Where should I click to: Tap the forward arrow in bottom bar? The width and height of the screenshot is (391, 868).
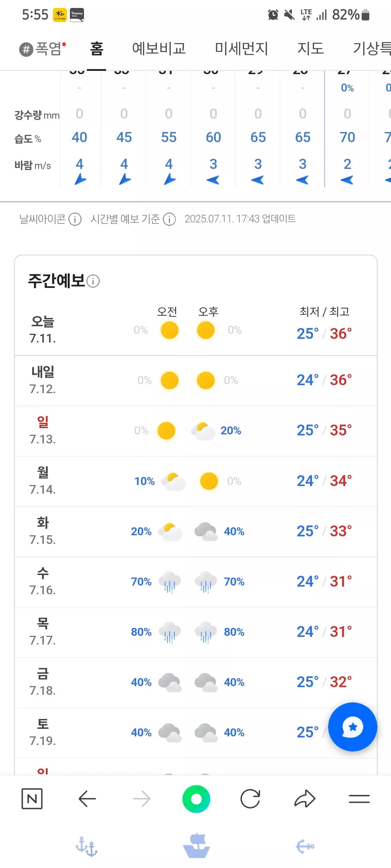click(142, 799)
